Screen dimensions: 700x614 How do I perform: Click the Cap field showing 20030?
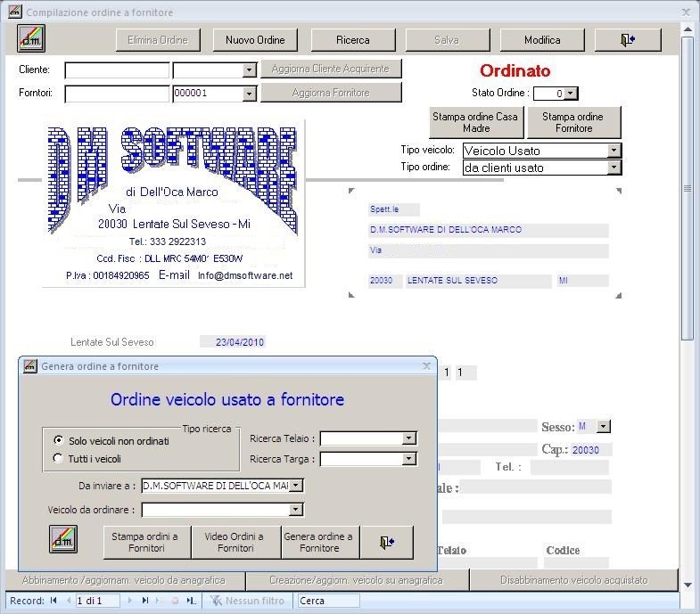(x=590, y=450)
